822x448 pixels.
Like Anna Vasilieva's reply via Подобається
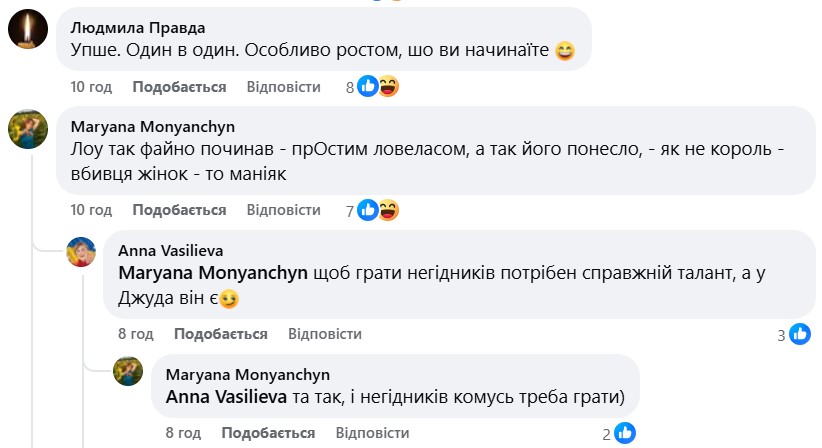tap(220, 334)
